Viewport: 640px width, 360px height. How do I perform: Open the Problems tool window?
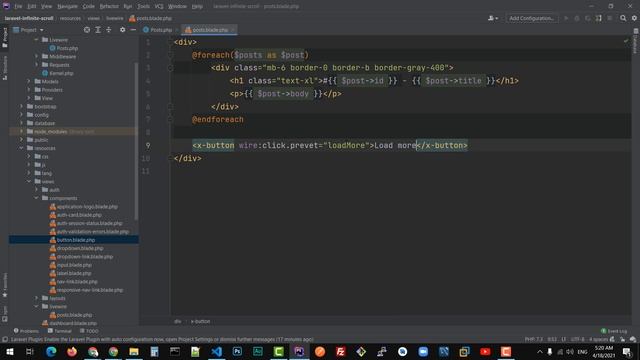27,331
